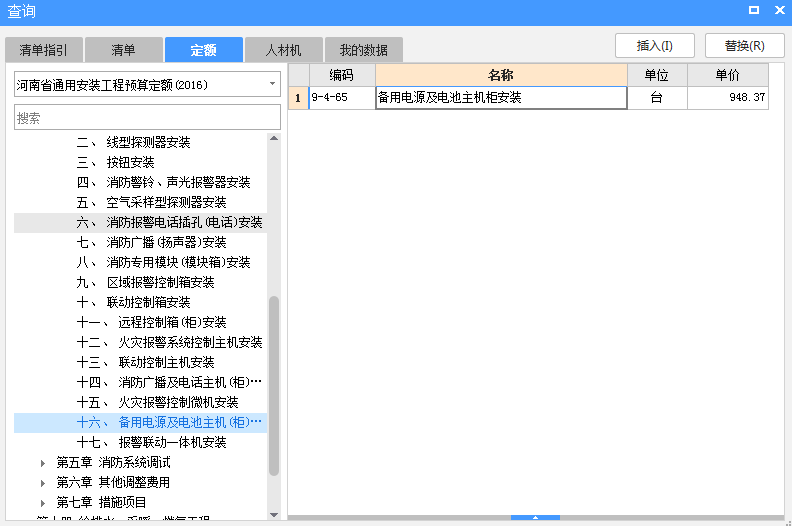792x526 pixels.
Task: Select 十一、远程控制箱(柜)安装
Action: point(151,322)
